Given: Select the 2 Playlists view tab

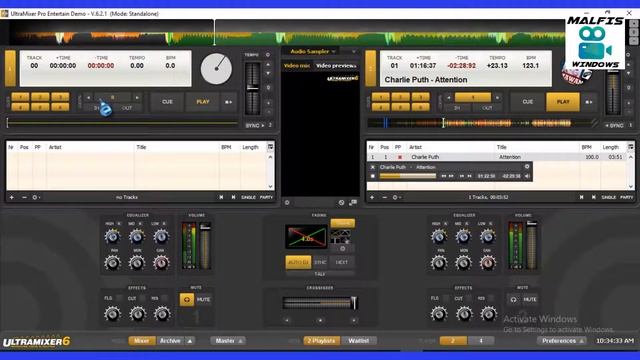Looking at the screenshot, I should click(x=321, y=340).
